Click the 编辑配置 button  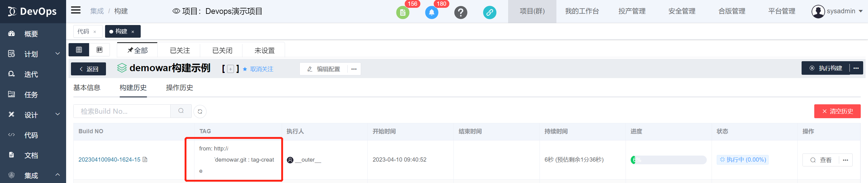coord(323,69)
